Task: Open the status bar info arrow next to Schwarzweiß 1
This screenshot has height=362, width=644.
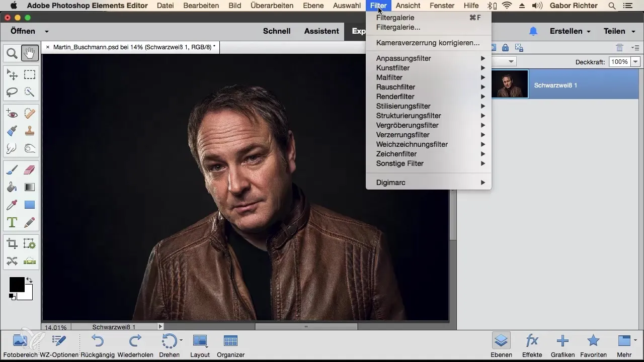Action: [160, 327]
